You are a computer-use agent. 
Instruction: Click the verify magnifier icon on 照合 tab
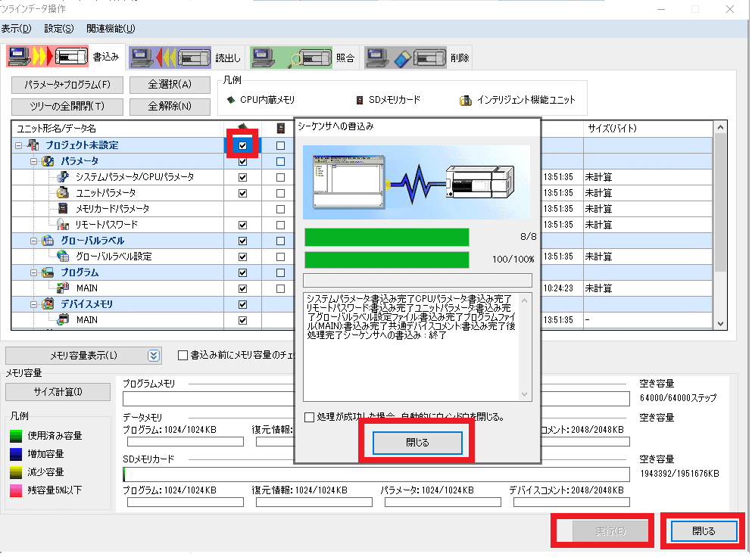point(291,58)
